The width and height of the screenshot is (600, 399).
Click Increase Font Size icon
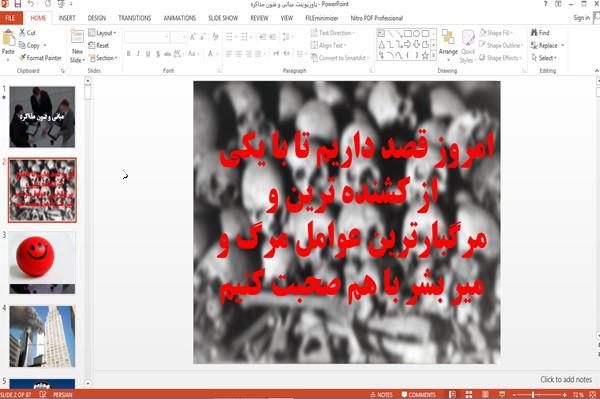point(192,37)
